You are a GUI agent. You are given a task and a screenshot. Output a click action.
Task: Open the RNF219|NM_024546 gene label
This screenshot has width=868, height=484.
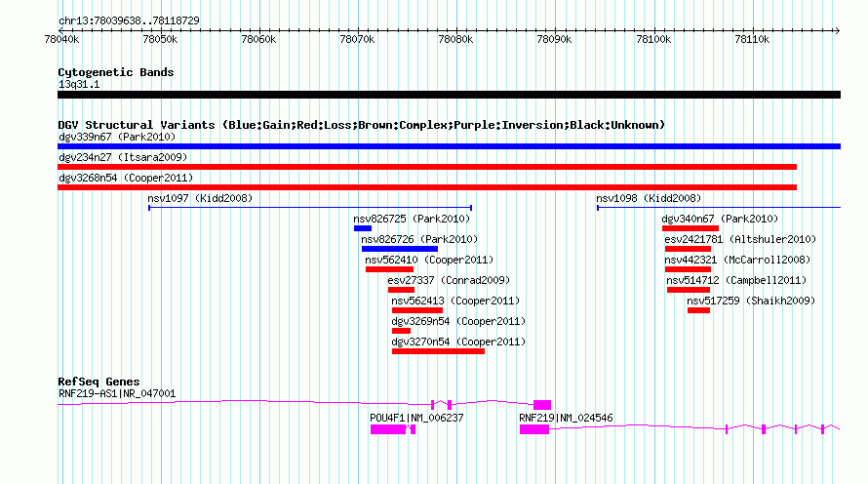coord(566,418)
